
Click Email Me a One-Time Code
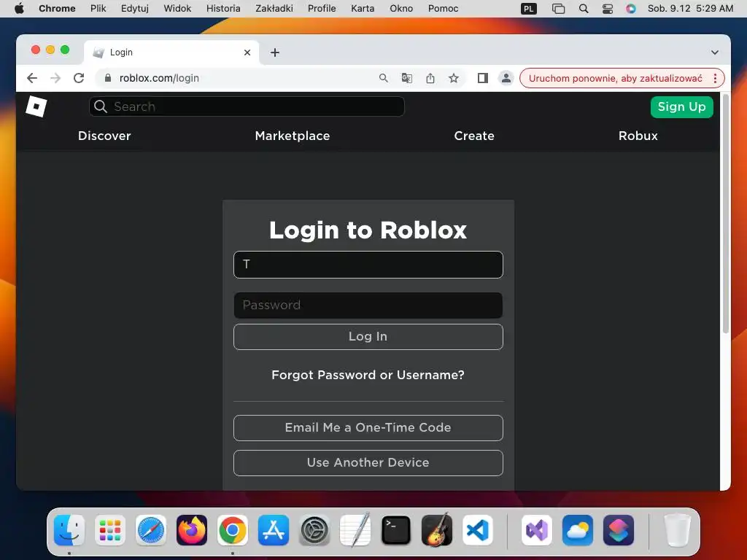pos(368,427)
